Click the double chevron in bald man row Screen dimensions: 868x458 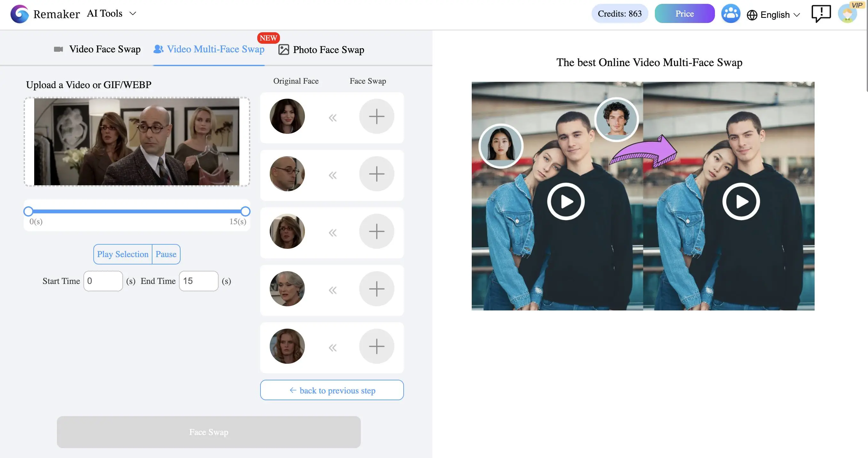333,175
